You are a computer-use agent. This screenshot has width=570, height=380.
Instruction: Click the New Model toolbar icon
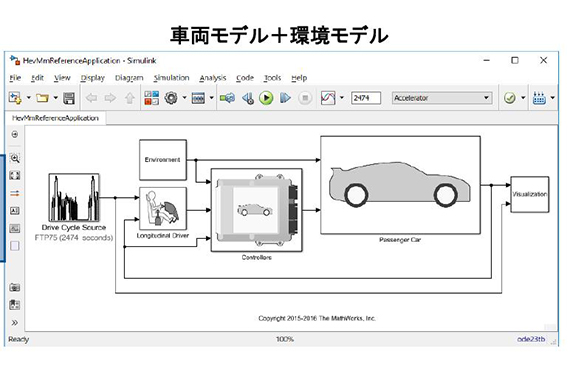point(15,98)
